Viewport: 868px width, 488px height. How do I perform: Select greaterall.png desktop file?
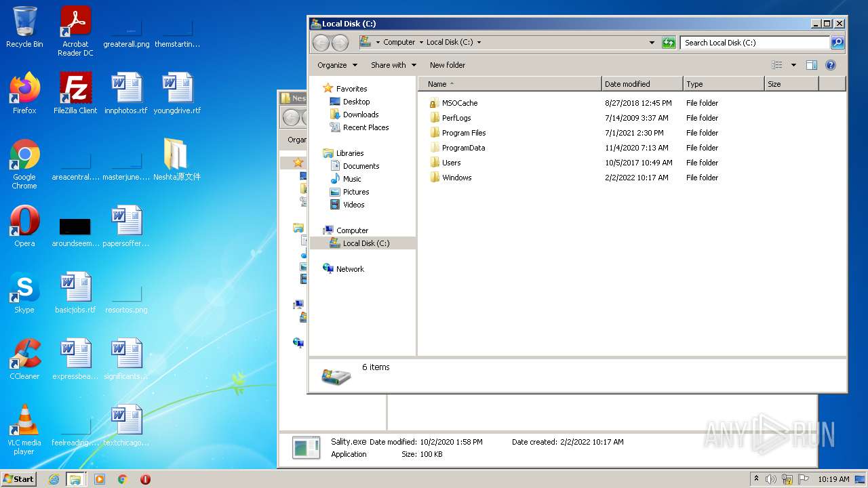(126, 34)
